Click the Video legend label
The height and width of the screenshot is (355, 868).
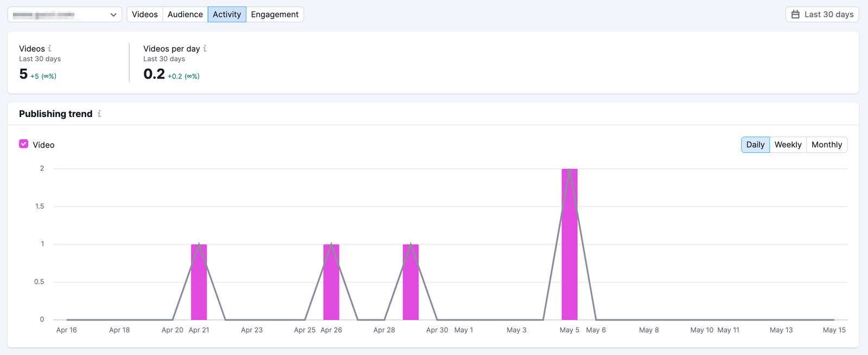point(43,145)
